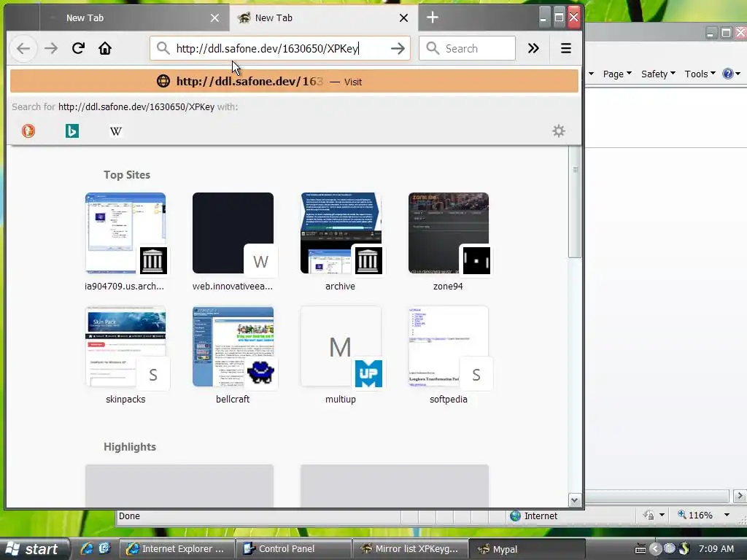Open the zone94 top site thumbnail
Screen dimensions: 747x560
click(449, 233)
